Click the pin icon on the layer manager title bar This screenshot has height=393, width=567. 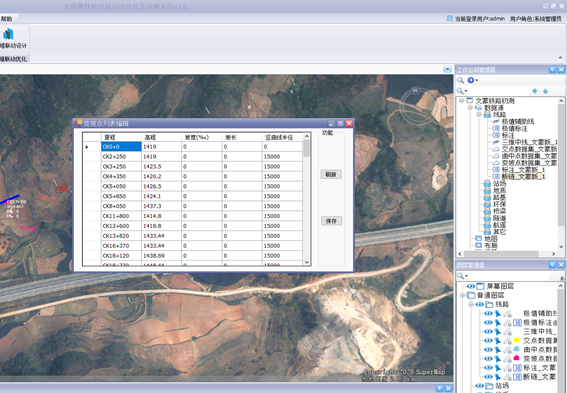[552, 265]
